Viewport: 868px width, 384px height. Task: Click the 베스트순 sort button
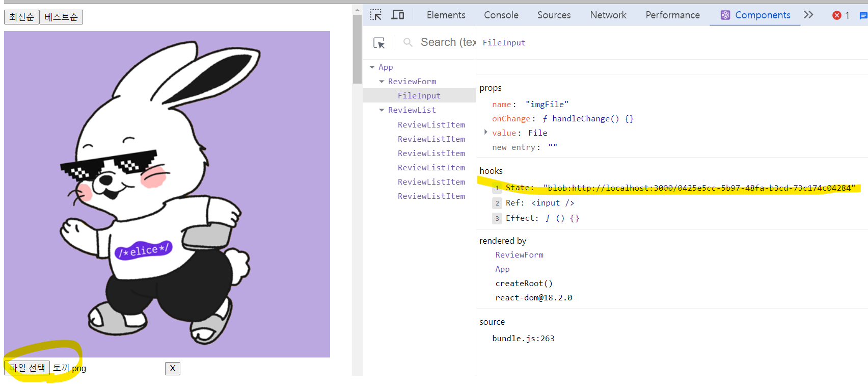61,17
